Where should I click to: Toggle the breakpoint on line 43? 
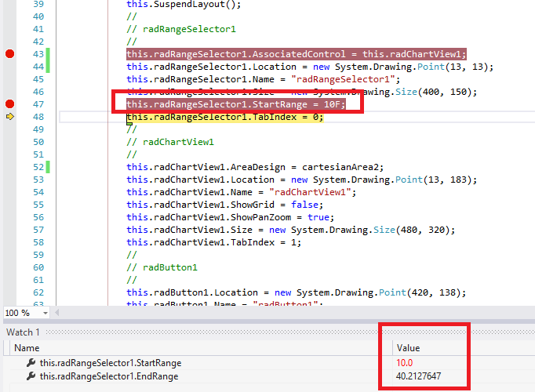tap(10, 54)
